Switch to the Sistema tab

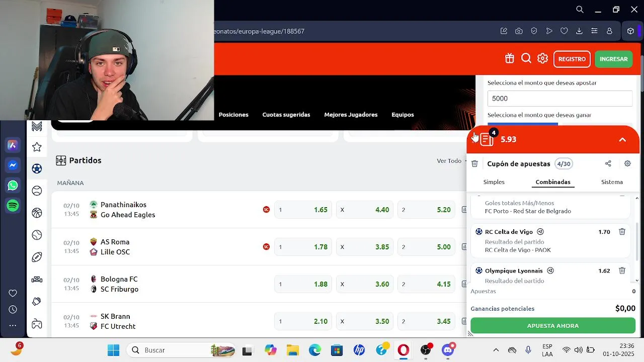coord(612,182)
